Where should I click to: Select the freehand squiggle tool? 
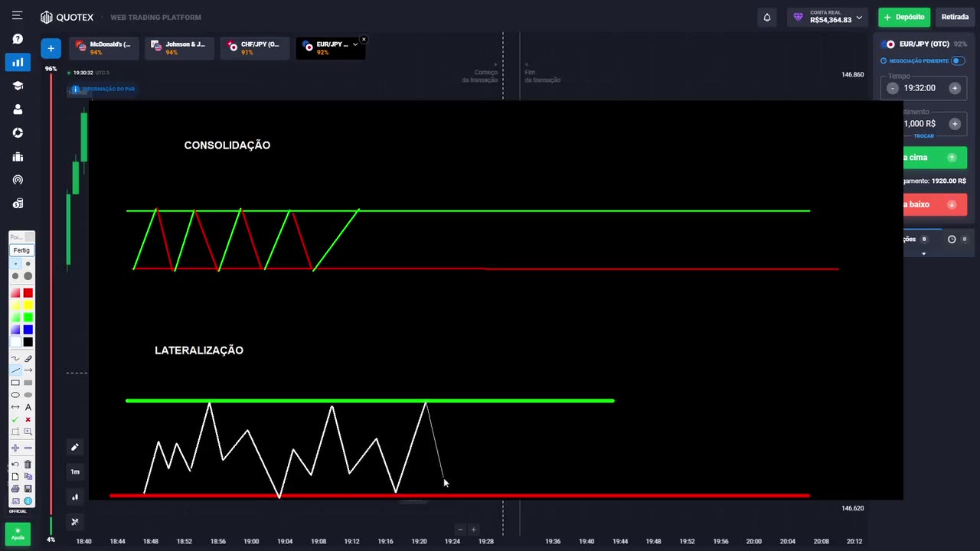pyautogui.click(x=15, y=358)
